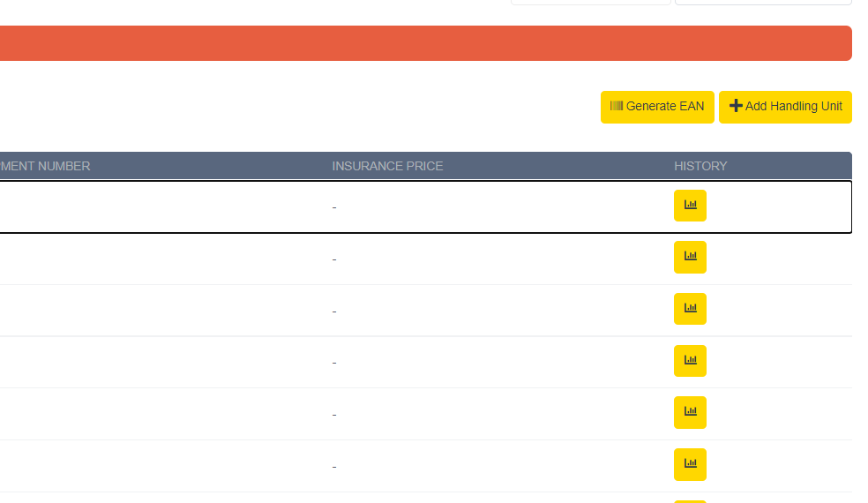Viewport: 868px width, 503px height.
Task: Open the sixth row's history chart
Action: 690,464
